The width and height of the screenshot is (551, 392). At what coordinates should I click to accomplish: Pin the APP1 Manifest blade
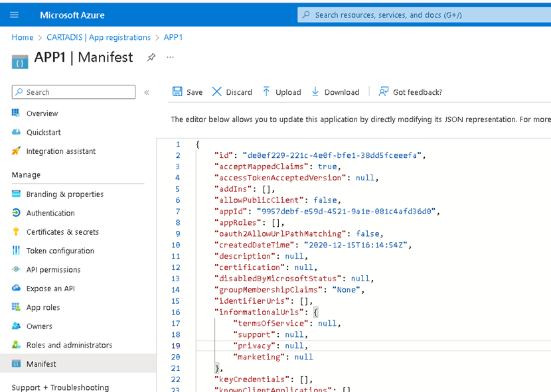[151, 57]
